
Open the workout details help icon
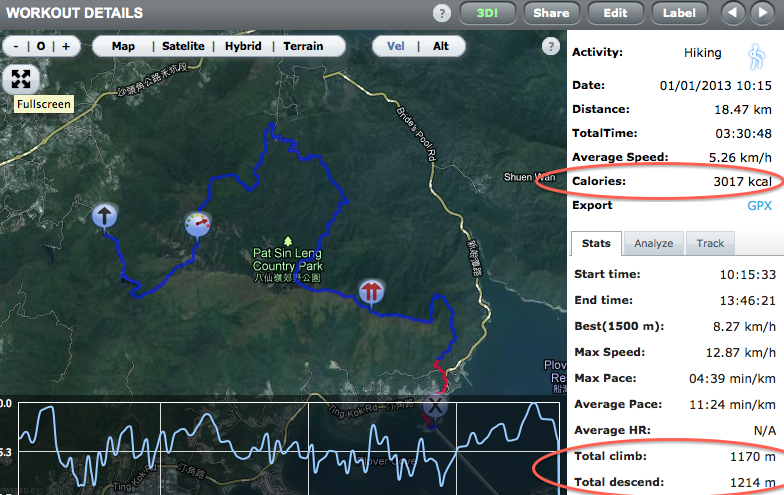442,13
